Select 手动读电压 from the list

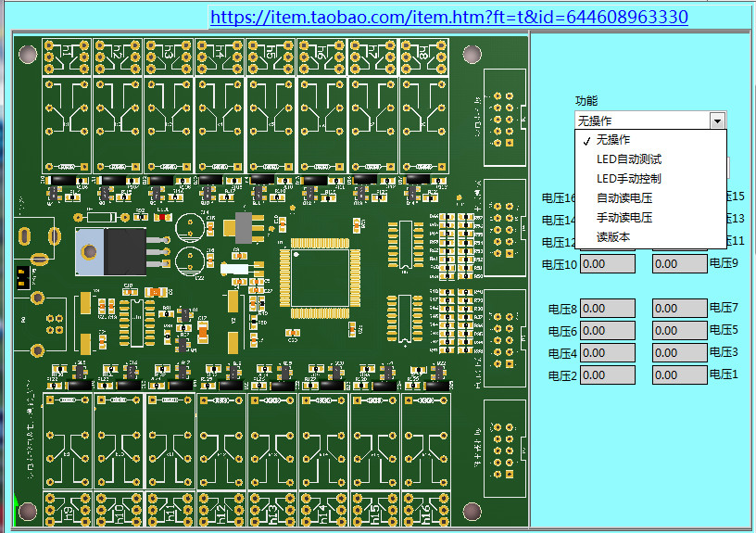tap(650, 218)
